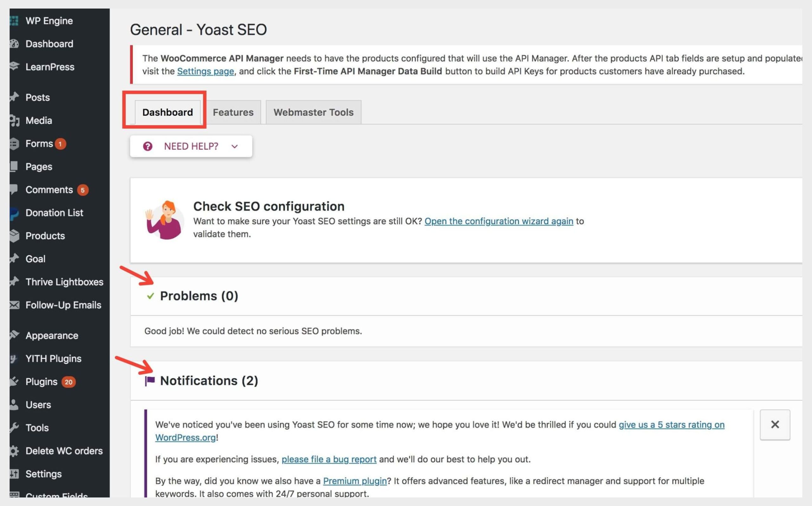Viewport: 812px width, 506px height.
Task: Click the Settings sliders icon
Action: [14, 474]
